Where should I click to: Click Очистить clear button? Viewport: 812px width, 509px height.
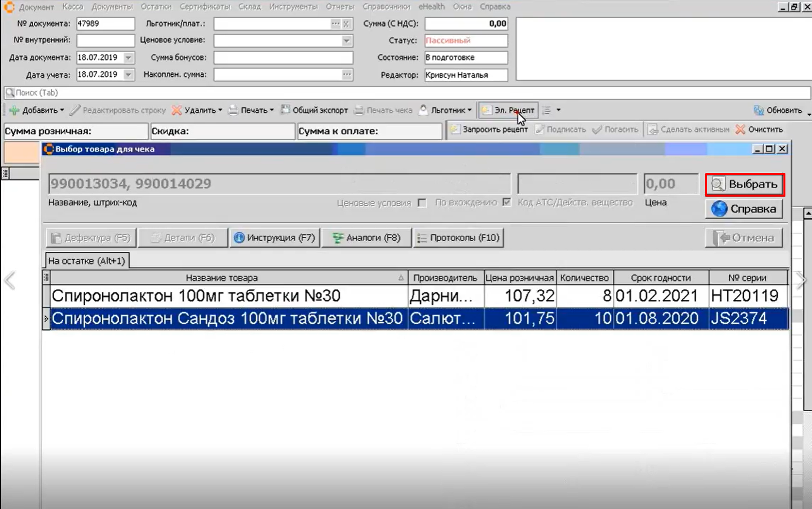(759, 129)
